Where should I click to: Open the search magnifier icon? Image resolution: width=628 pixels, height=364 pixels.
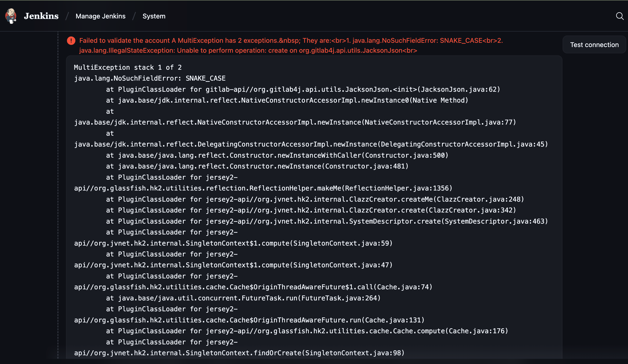[619, 16]
